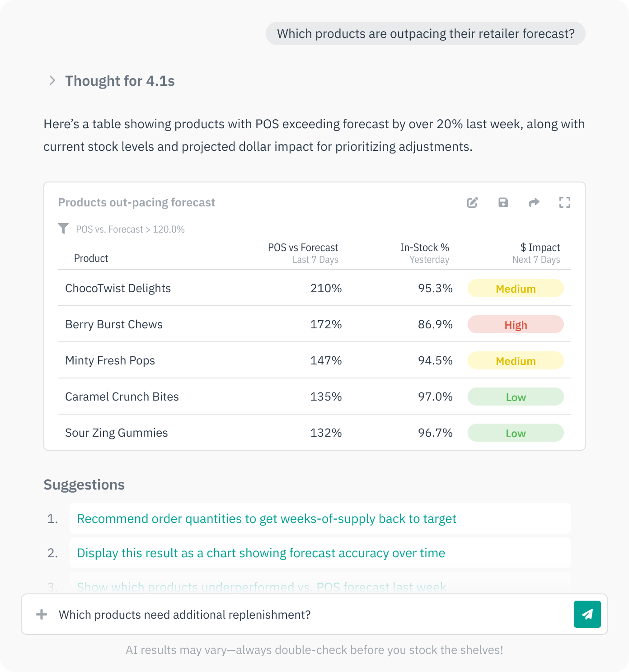Select the Product column header

91,258
